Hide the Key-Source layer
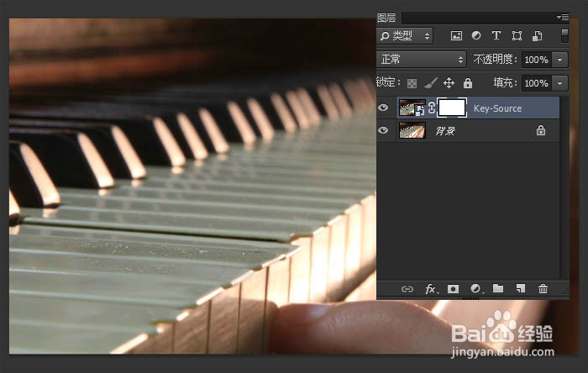The width and height of the screenshot is (588, 373). click(x=383, y=108)
